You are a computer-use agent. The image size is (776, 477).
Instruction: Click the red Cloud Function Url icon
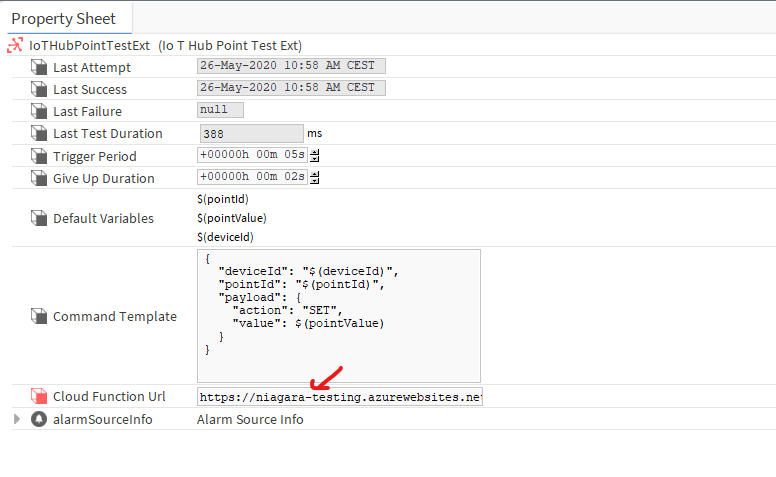[x=39, y=397]
